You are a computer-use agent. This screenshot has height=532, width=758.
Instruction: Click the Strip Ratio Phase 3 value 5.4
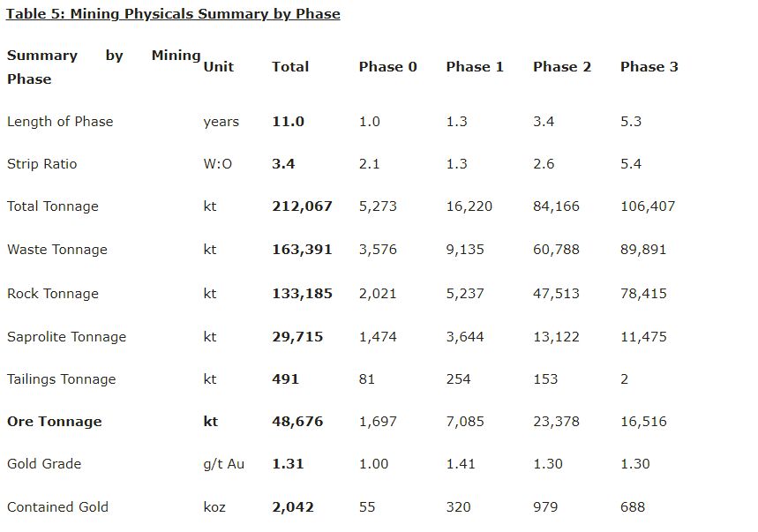click(631, 164)
